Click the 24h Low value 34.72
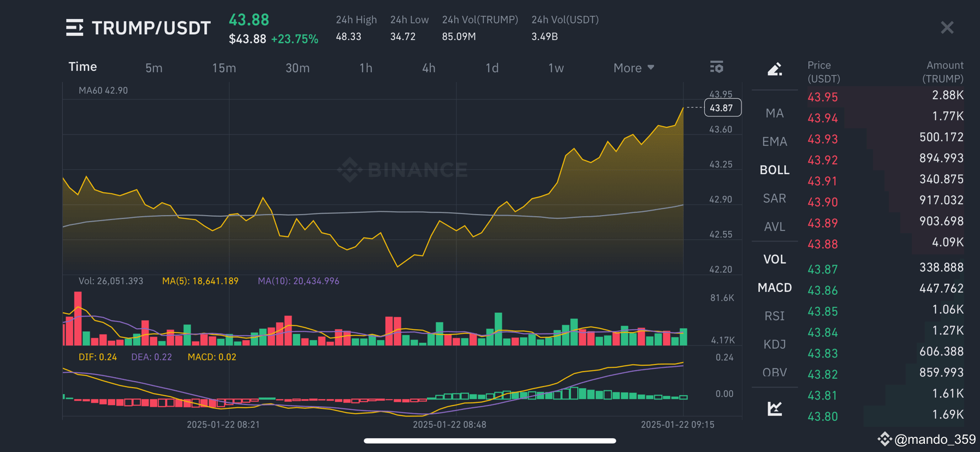The width and height of the screenshot is (980, 452). click(403, 37)
